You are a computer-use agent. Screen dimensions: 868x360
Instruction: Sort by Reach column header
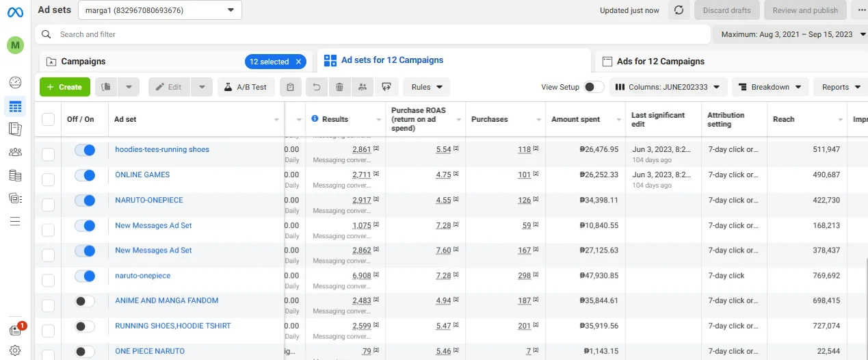click(784, 119)
